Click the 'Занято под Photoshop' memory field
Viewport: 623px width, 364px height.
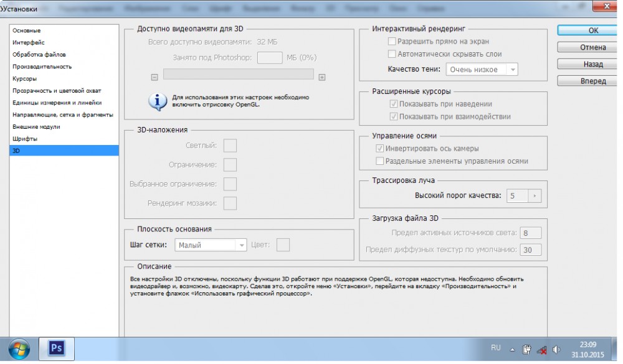click(x=270, y=58)
